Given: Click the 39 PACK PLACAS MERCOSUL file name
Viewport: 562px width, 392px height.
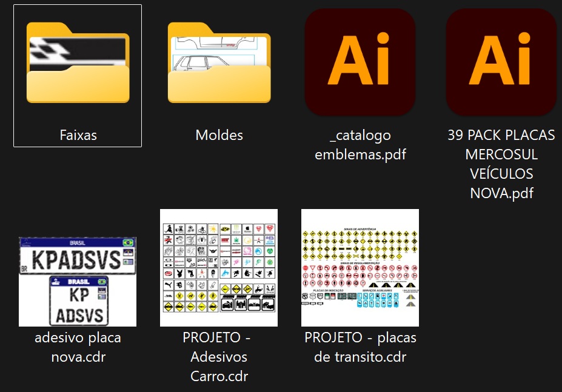Looking at the screenshot, I should pos(501,164).
